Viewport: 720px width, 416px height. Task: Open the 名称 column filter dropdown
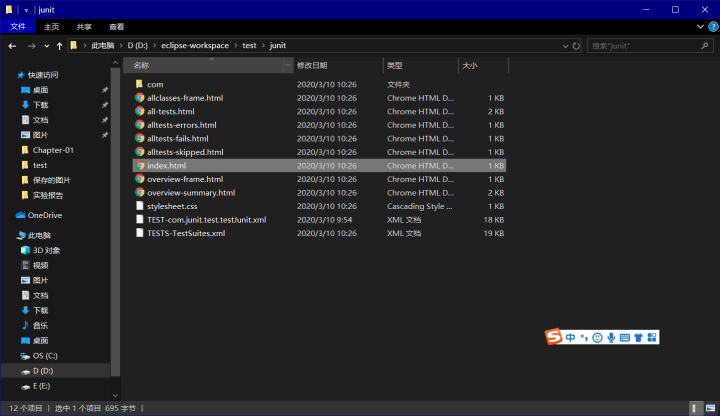point(288,66)
